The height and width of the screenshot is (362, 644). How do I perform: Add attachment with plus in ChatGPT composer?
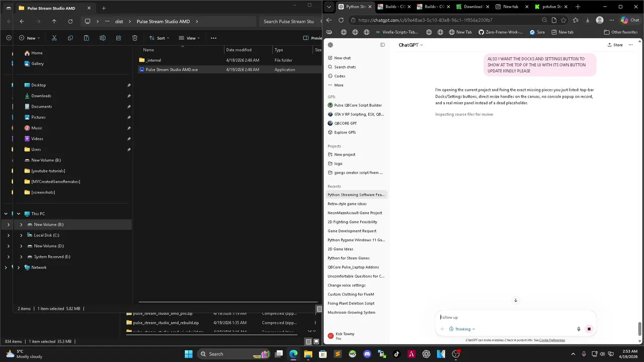(442, 329)
